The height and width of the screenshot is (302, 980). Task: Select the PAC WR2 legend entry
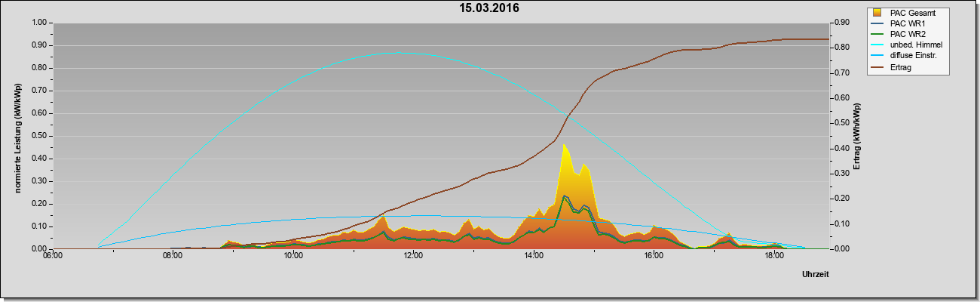[x=905, y=34]
